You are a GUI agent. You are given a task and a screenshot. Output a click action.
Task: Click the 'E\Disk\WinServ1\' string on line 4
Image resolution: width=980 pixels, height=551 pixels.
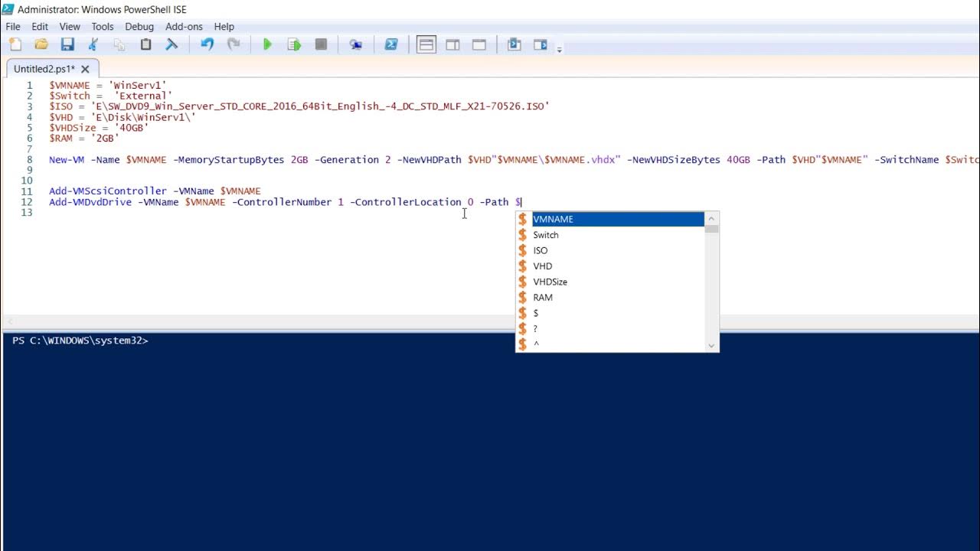click(x=143, y=117)
